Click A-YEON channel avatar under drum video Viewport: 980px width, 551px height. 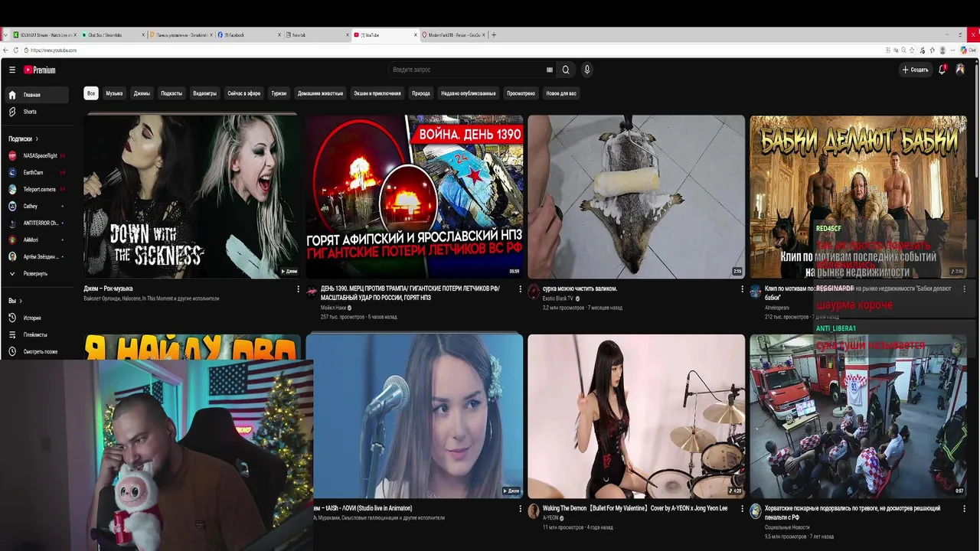tap(534, 510)
